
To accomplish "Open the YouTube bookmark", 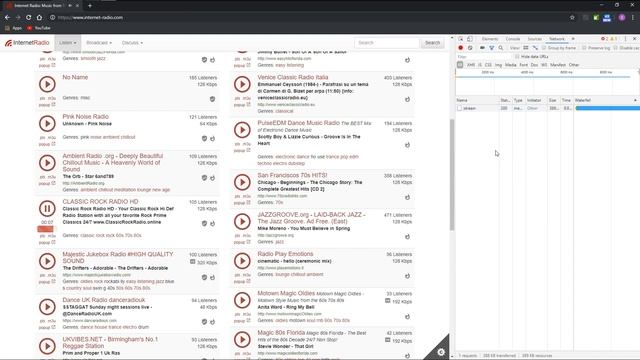I will click(39, 28).
